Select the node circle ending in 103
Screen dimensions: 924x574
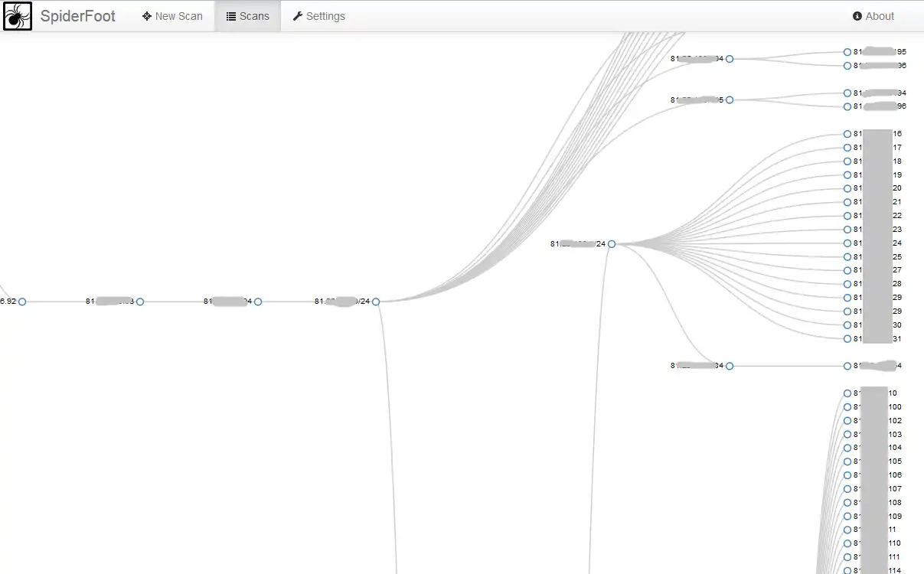tap(847, 435)
